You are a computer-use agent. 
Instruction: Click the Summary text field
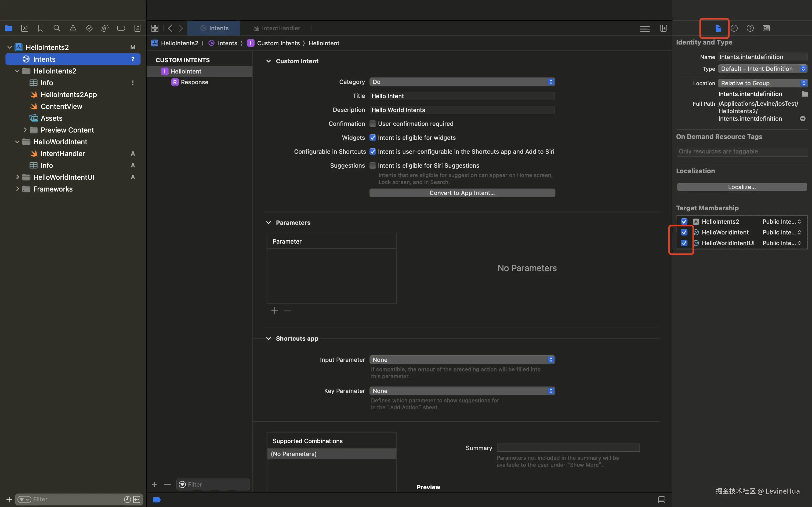[x=568, y=448]
